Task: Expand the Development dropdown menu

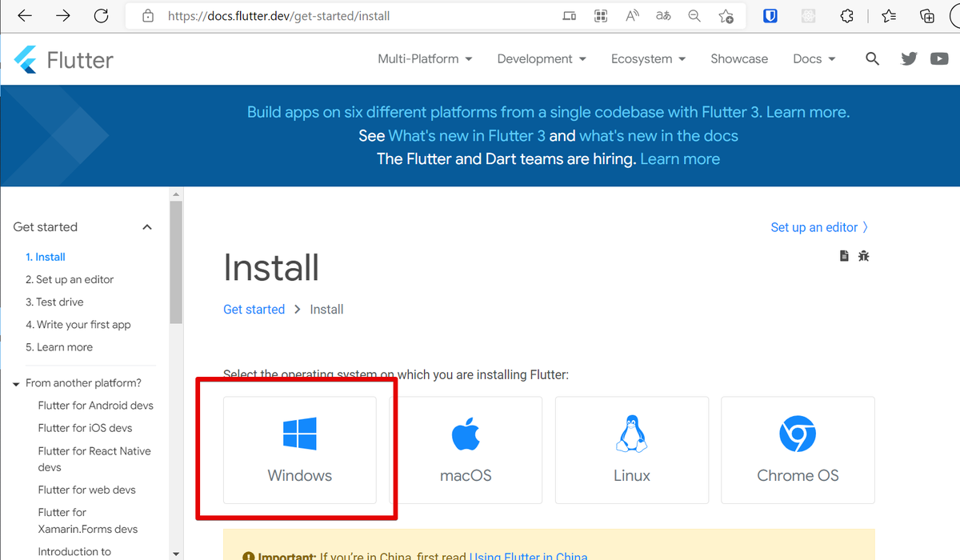Action: pos(542,58)
